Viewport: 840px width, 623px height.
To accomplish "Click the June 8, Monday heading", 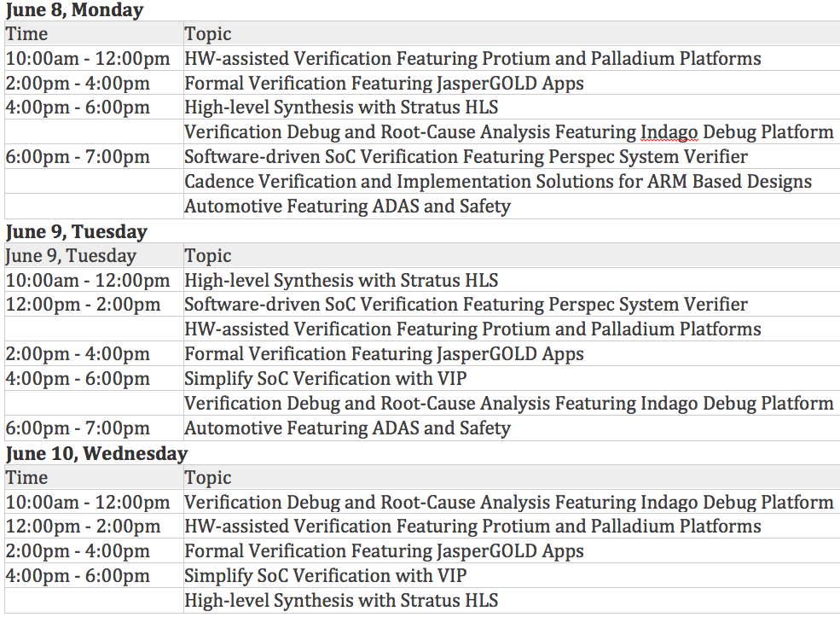I will pyautogui.click(x=74, y=9).
